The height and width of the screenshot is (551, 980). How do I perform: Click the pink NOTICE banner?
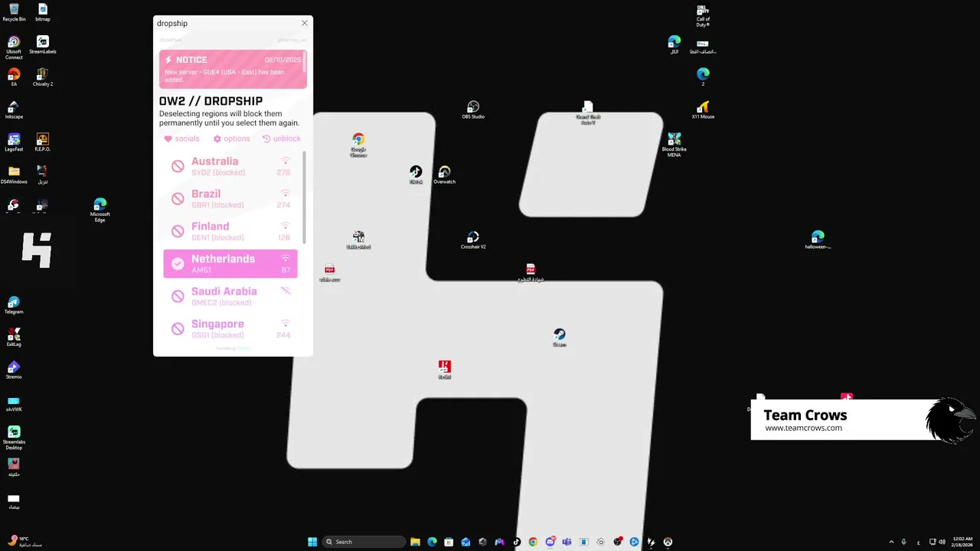tap(233, 69)
